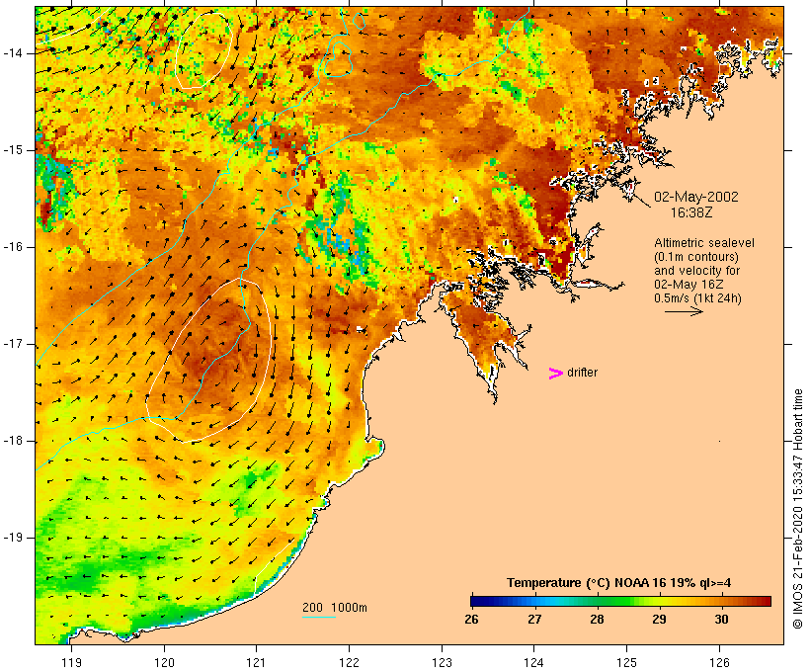Click the colorbar tick label '30'
Image resolution: width=810 pixels, height=672 pixels.
pyautogui.click(x=721, y=619)
